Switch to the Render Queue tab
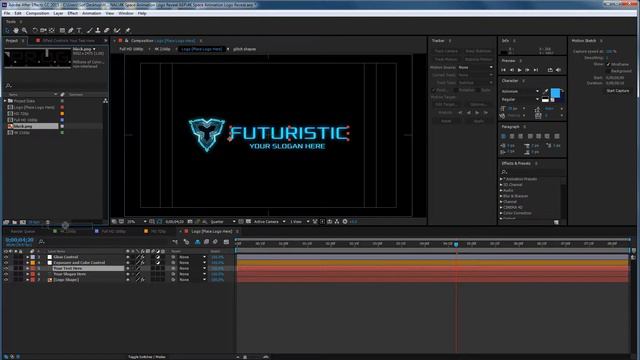Image resolution: width=640 pixels, height=360 pixels. (x=23, y=231)
